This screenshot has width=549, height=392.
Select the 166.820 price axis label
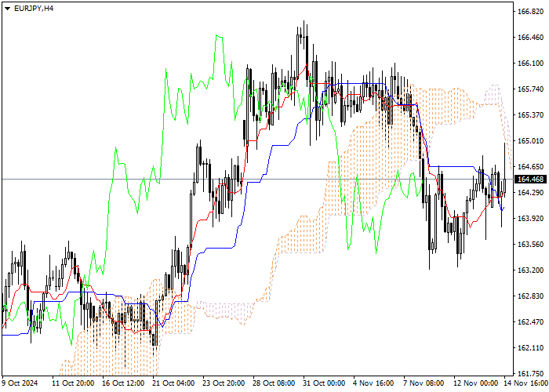tap(530, 12)
